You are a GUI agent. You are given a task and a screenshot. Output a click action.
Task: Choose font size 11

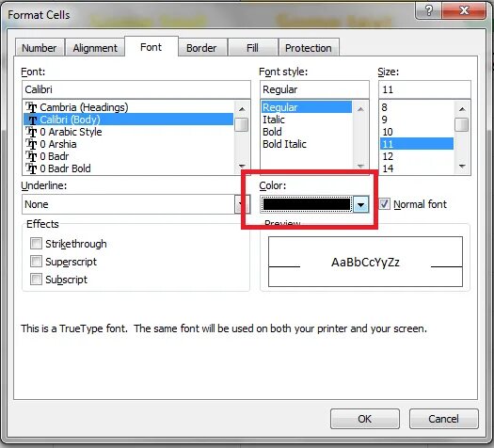pos(417,144)
